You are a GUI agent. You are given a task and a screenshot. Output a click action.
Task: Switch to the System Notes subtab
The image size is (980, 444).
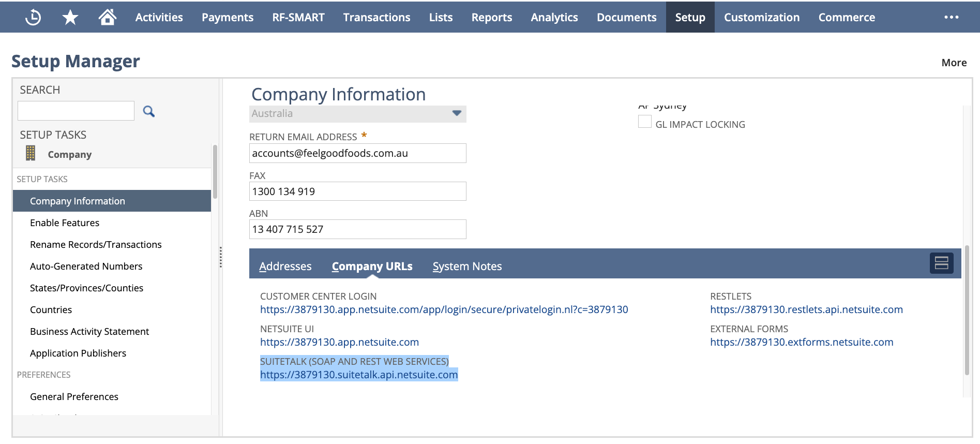[x=468, y=266]
